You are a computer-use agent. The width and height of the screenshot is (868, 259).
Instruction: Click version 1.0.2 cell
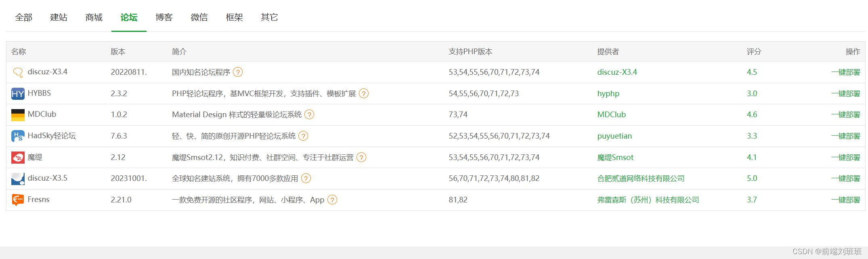tap(119, 115)
